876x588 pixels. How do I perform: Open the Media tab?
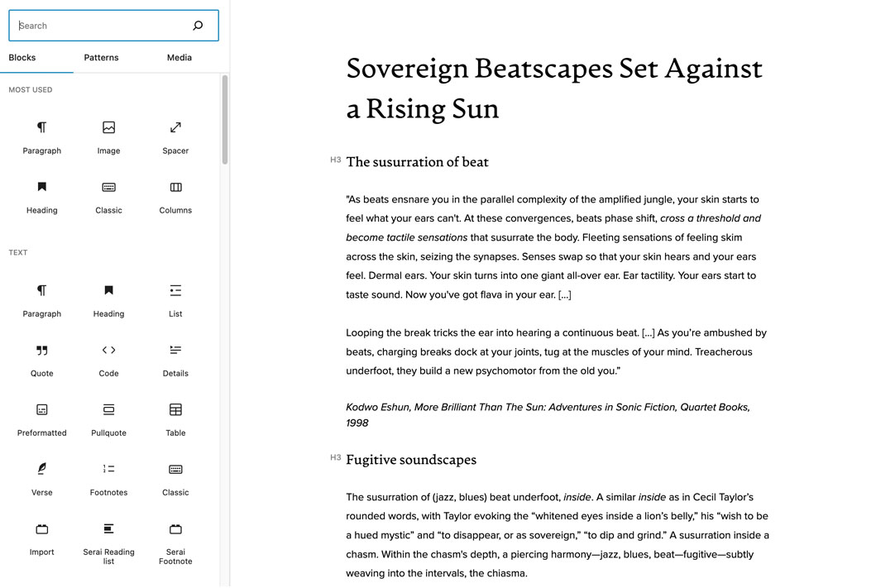click(x=179, y=58)
